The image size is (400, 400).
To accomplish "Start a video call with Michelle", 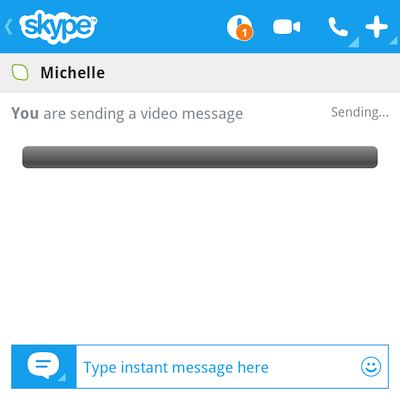I will pyautogui.click(x=287, y=27).
